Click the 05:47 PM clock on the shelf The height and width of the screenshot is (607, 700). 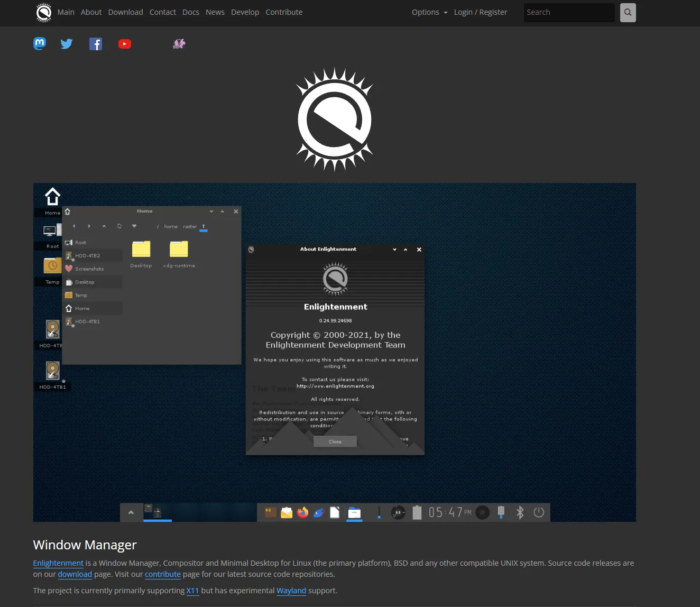click(450, 512)
